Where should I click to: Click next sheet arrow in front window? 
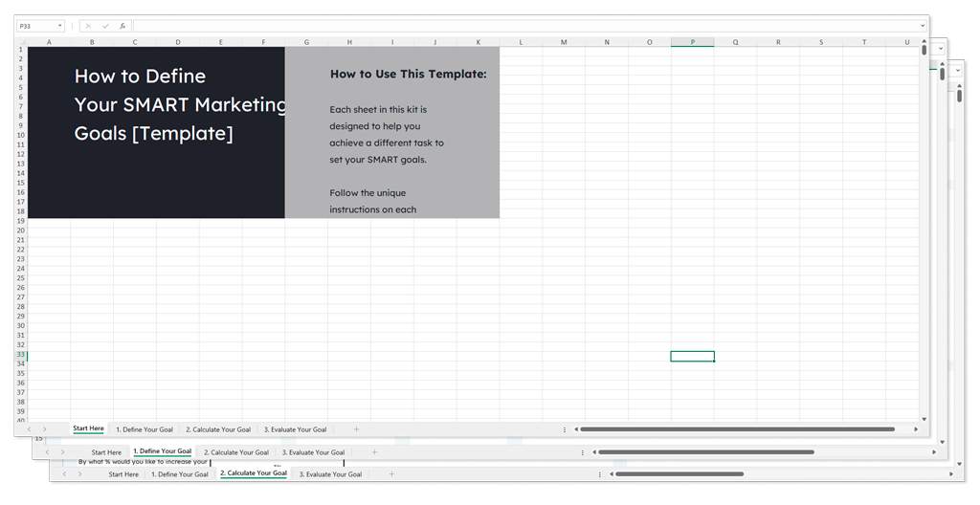pos(44,429)
